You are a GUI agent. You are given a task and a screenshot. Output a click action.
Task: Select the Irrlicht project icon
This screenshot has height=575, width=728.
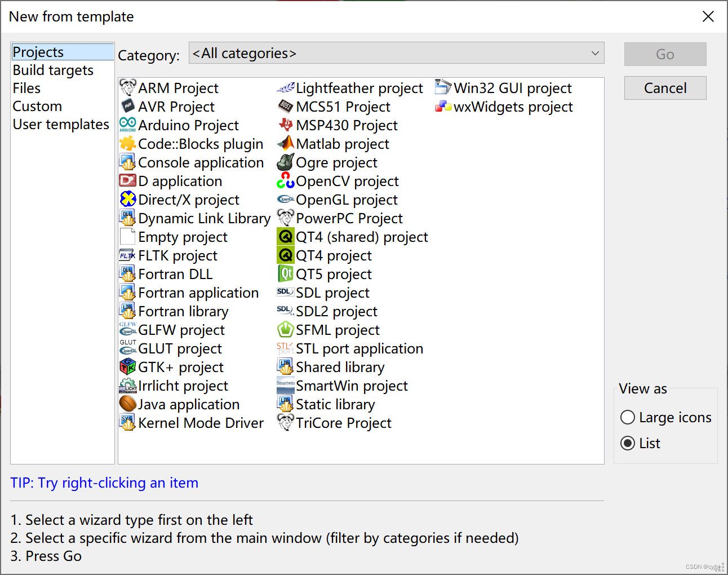tap(128, 385)
